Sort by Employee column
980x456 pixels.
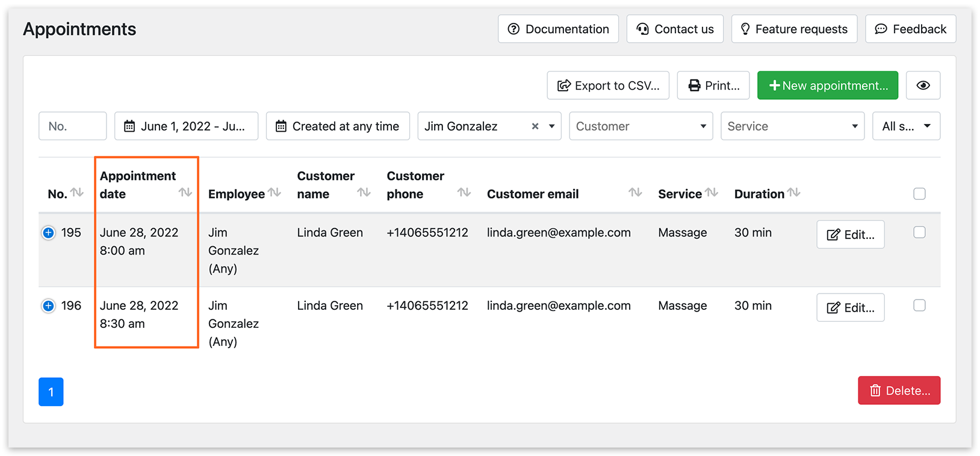coord(274,193)
